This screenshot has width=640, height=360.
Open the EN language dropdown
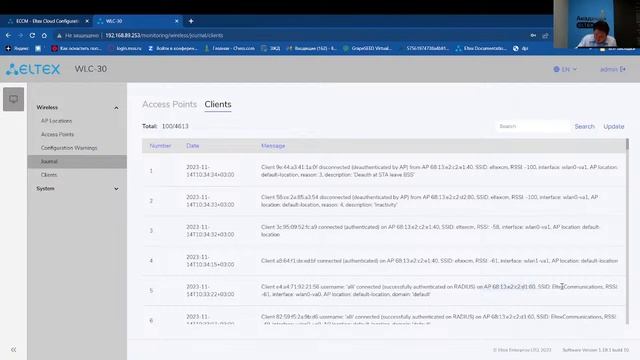click(x=565, y=69)
